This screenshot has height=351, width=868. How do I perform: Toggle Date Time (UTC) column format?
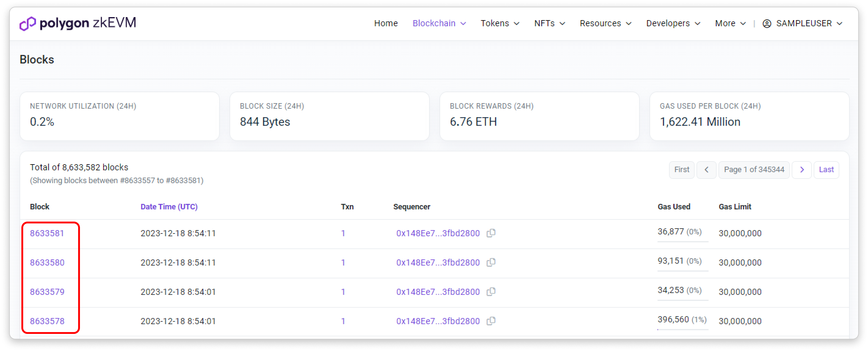(169, 207)
